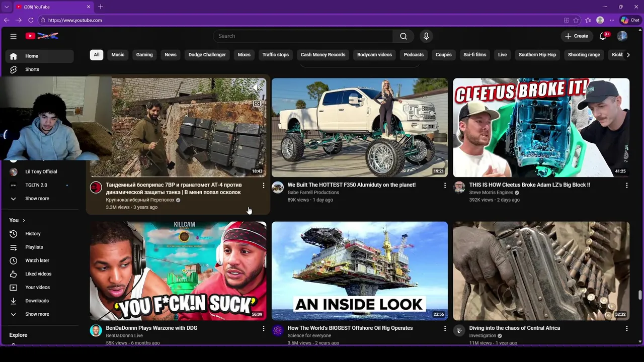Open the white F350 truck thumbnail
Image resolution: width=644 pixels, height=362 pixels.
click(x=360, y=127)
